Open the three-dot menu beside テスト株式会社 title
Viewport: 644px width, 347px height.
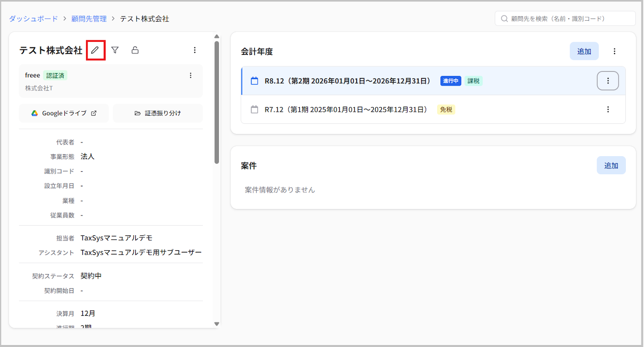(x=195, y=50)
